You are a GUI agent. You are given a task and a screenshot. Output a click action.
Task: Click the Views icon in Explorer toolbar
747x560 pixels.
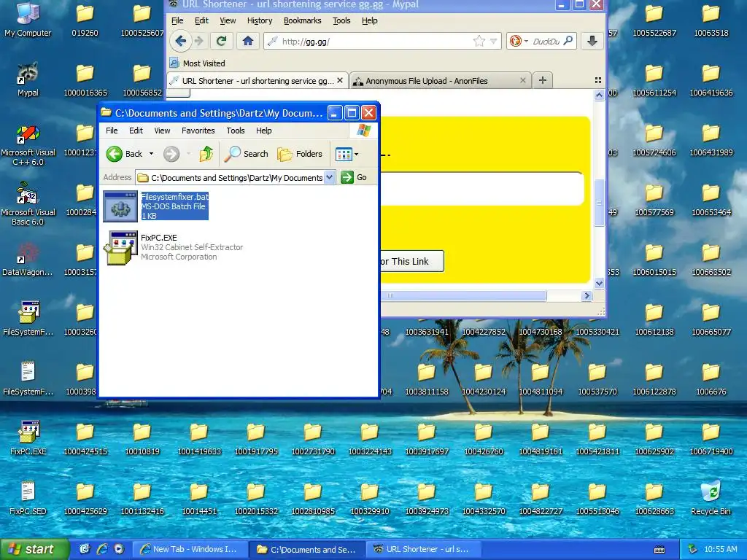tap(344, 154)
